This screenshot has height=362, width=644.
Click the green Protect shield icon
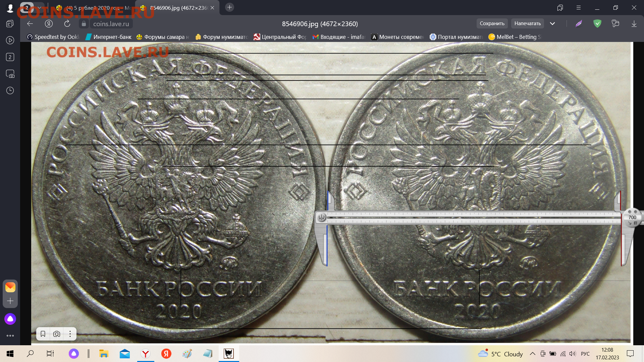click(x=597, y=24)
